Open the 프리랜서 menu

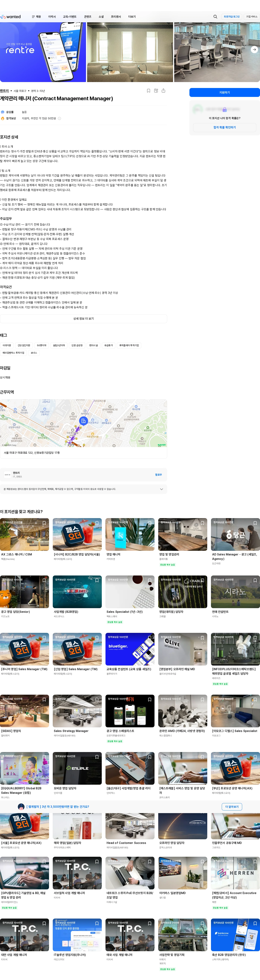(x=116, y=17)
